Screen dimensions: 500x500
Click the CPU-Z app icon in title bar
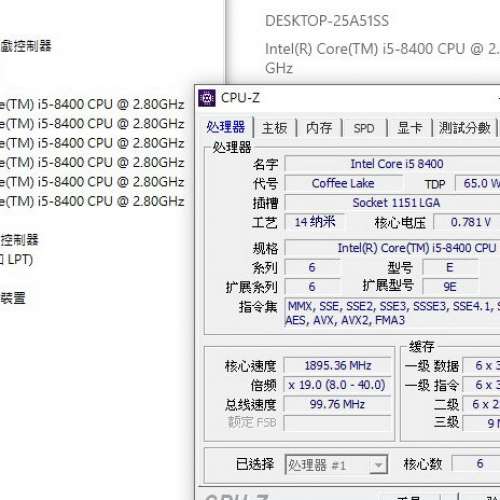[207, 98]
